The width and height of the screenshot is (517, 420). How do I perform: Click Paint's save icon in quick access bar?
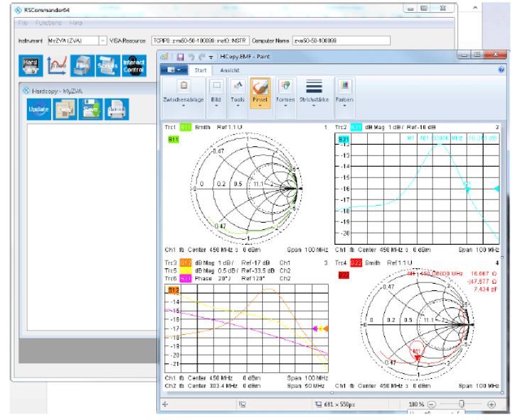pyautogui.click(x=180, y=57)
